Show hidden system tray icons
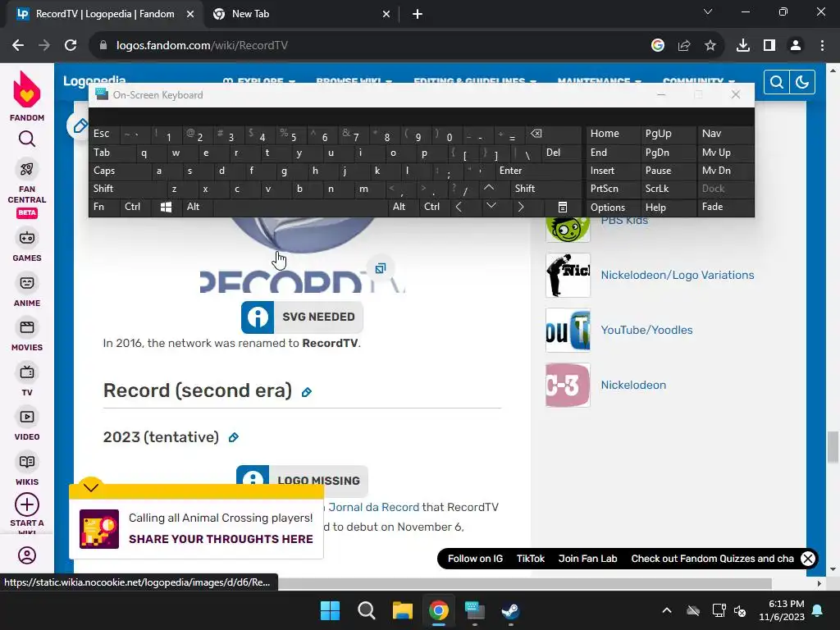 pyautogui.click(x=667, y=610)
